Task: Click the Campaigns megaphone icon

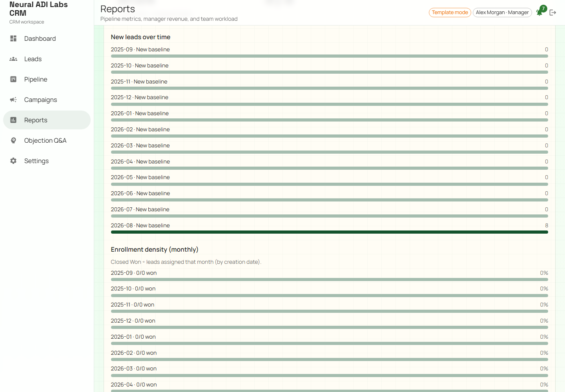Action: (13, 100)
